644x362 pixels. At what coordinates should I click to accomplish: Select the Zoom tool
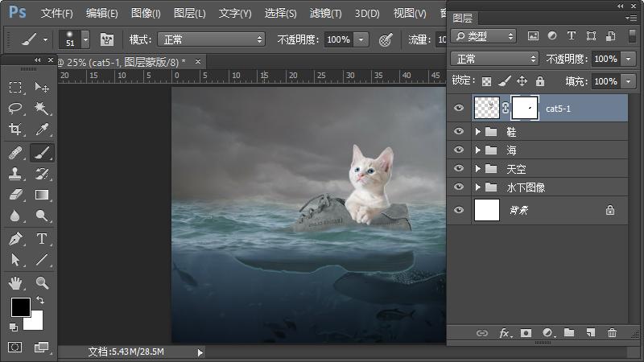coord(42,283)
